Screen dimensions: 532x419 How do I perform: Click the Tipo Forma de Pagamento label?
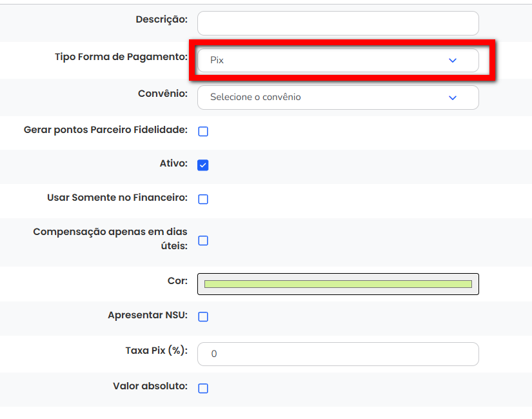(x=121, y=57)
